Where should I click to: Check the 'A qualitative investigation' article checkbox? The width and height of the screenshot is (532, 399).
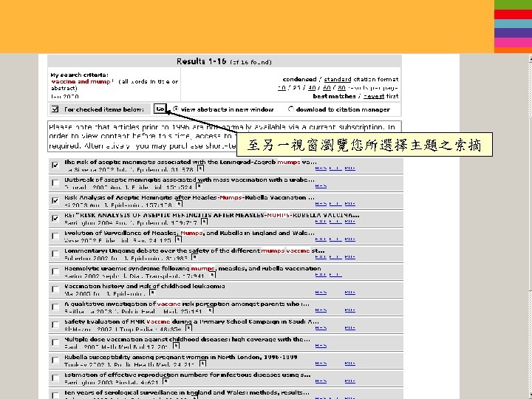pos(55,307)
